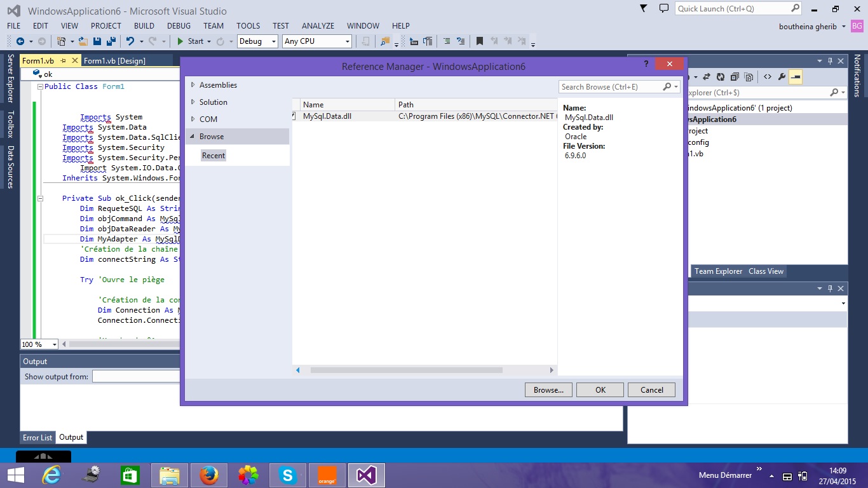Open the BUILD menu
Viewport: 868px width, 488px height.
pyautogui.click(x=144, y=26)
